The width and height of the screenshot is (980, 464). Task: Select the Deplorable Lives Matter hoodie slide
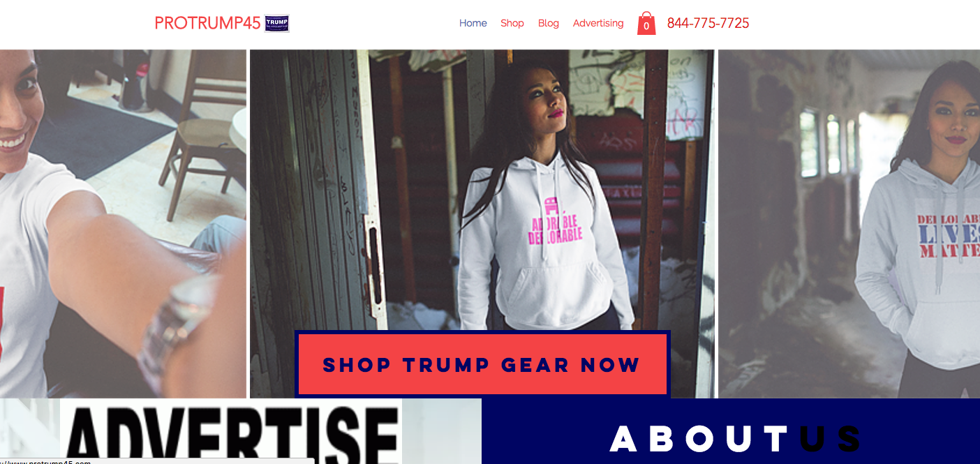coord(849,223)
